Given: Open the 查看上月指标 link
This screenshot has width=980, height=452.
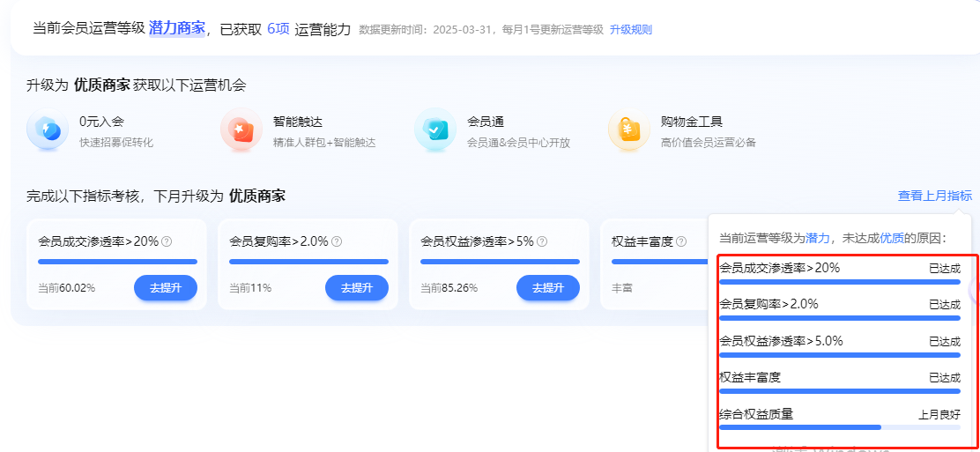Looking at the screenshot, I should pos(935,196).
